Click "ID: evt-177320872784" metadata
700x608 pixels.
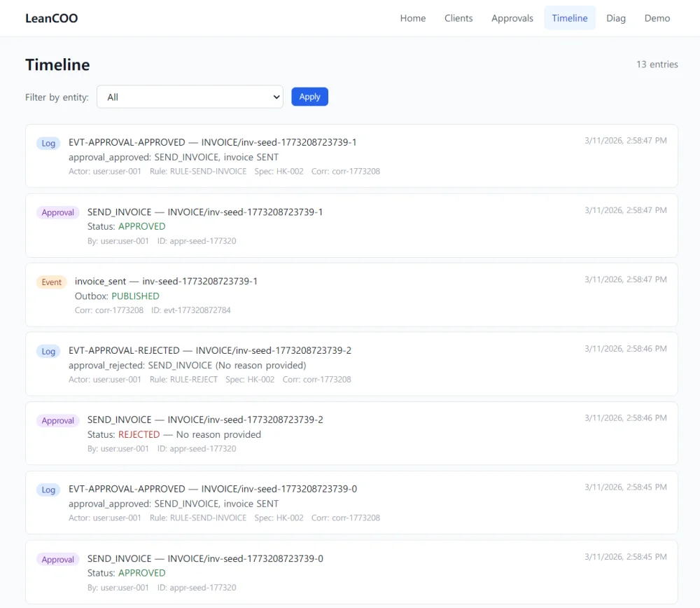point(190,310)
